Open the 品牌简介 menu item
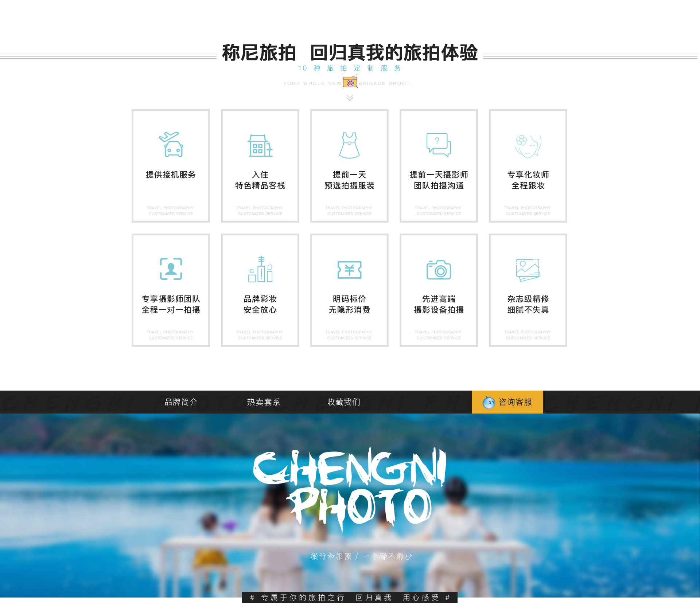 [181, 402]
